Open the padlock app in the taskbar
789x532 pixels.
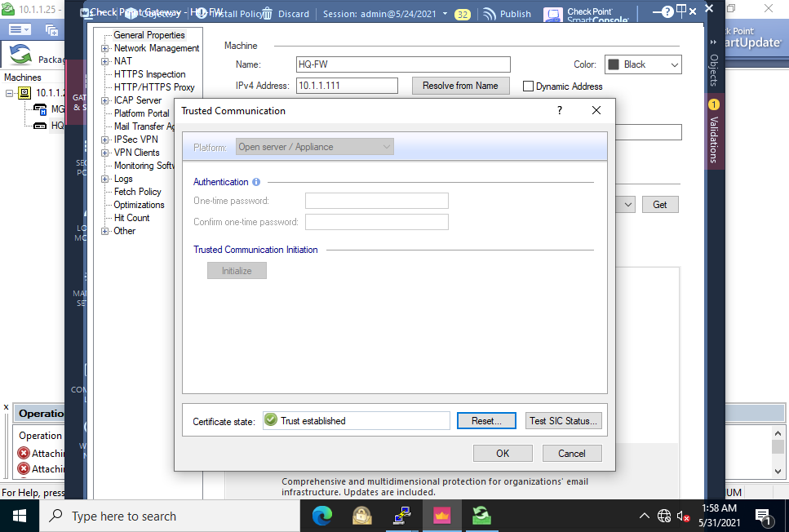coord(361,516)
